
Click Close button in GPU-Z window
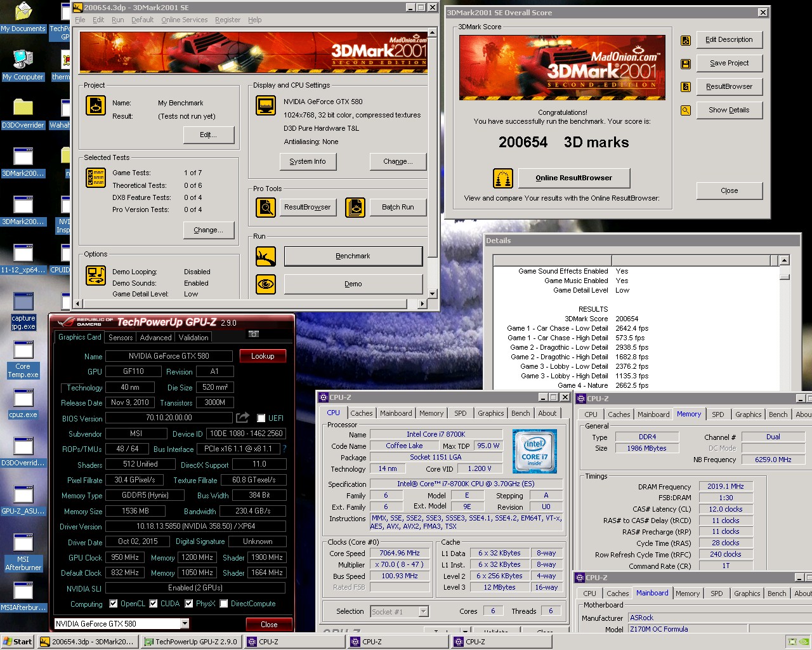[269, 625]
